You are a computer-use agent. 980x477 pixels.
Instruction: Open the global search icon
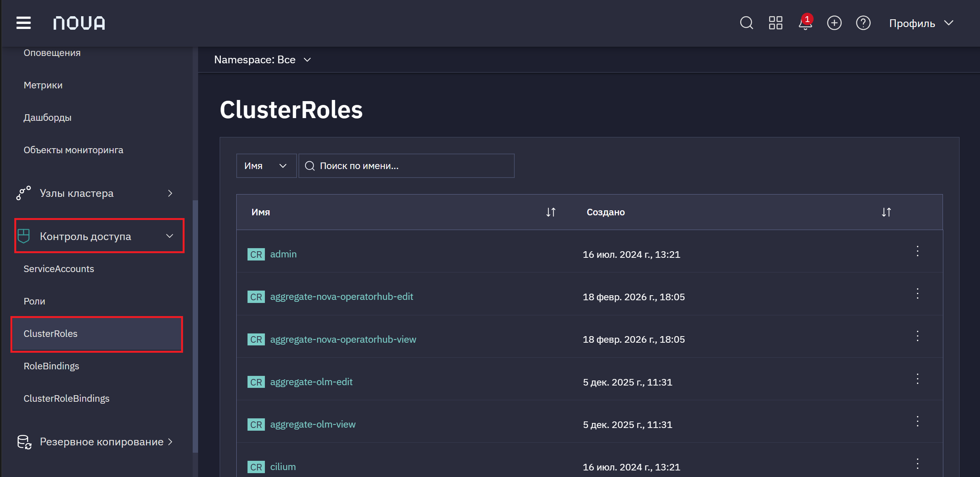pyautogui.click(x=746, y=23)
